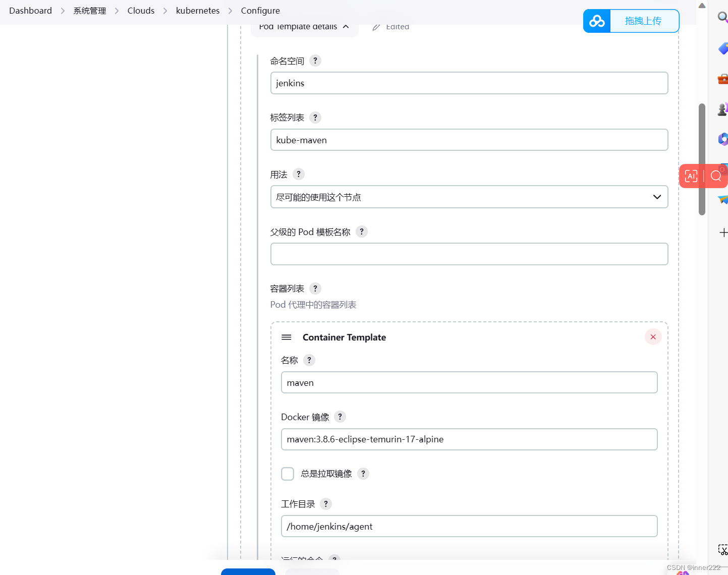The image size is (728, 575).
Task: Open the browser sidebar search icon
Action: click(x=722, y=17)
